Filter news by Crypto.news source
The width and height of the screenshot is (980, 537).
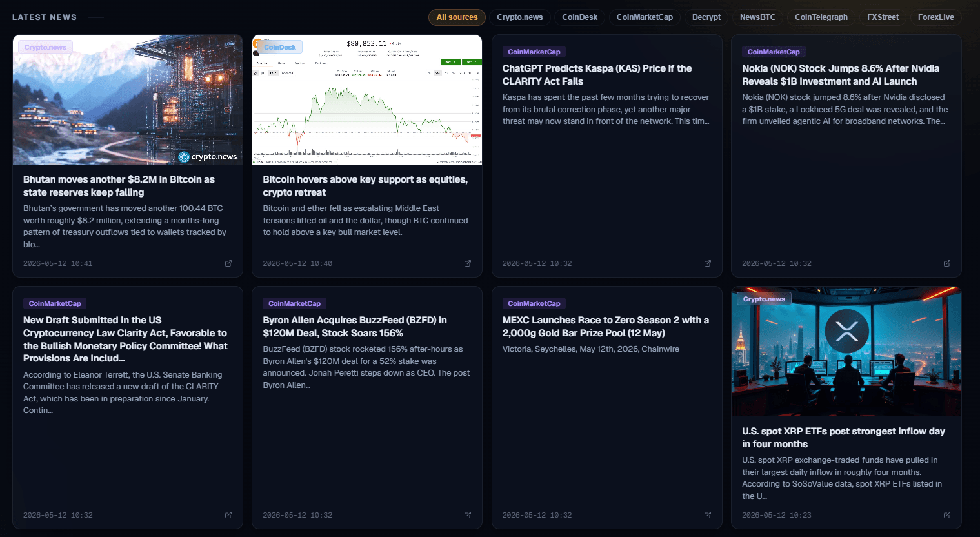pyautogui.click(x=520, y=17)
